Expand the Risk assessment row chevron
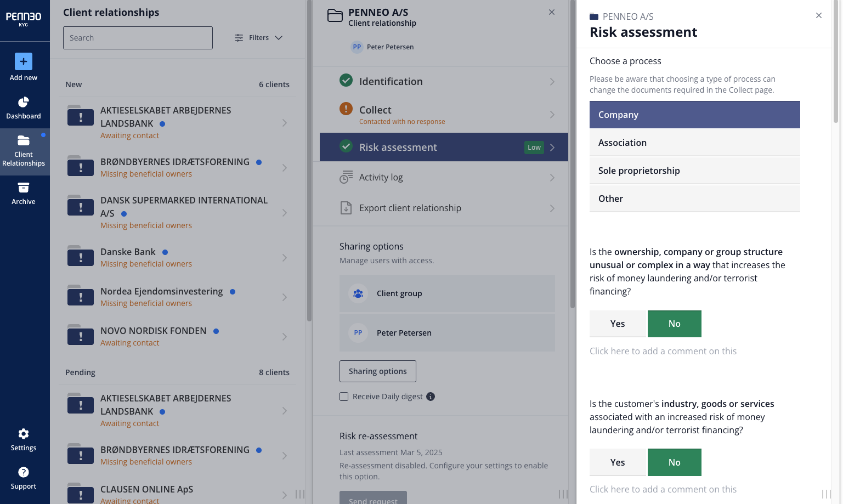 [x=552, y=148]
